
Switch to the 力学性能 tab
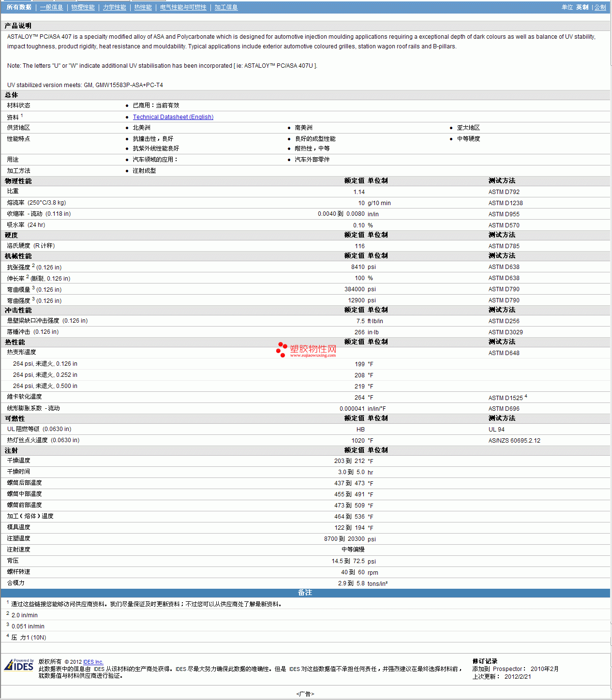[x=114, y=7]
